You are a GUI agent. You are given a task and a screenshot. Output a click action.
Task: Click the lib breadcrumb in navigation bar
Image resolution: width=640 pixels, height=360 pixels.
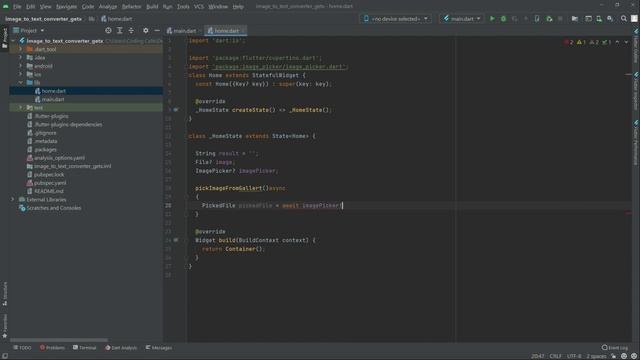pyautogui.click(x=91, y=19)
